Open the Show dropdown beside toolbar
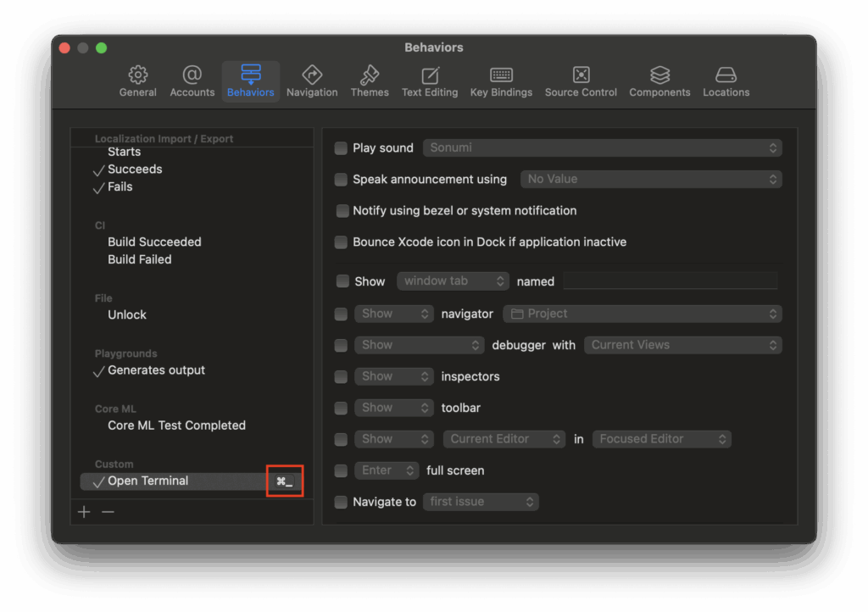 394,408
